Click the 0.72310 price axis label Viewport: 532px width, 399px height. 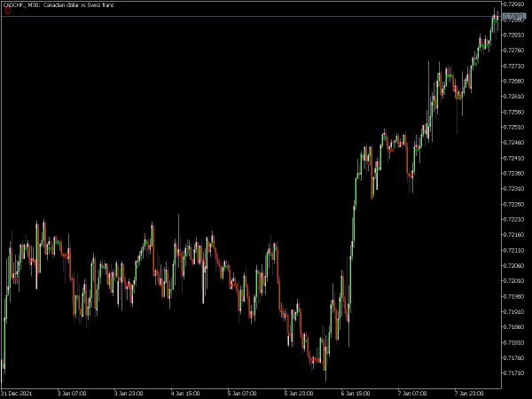[x=513, y=189]
